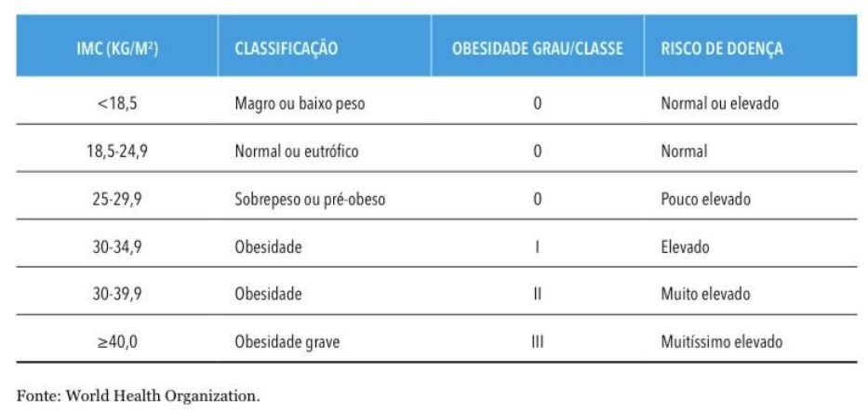
Task: Click the Sobrepeso ou pré-obeso cell
Action: point(310,199)
